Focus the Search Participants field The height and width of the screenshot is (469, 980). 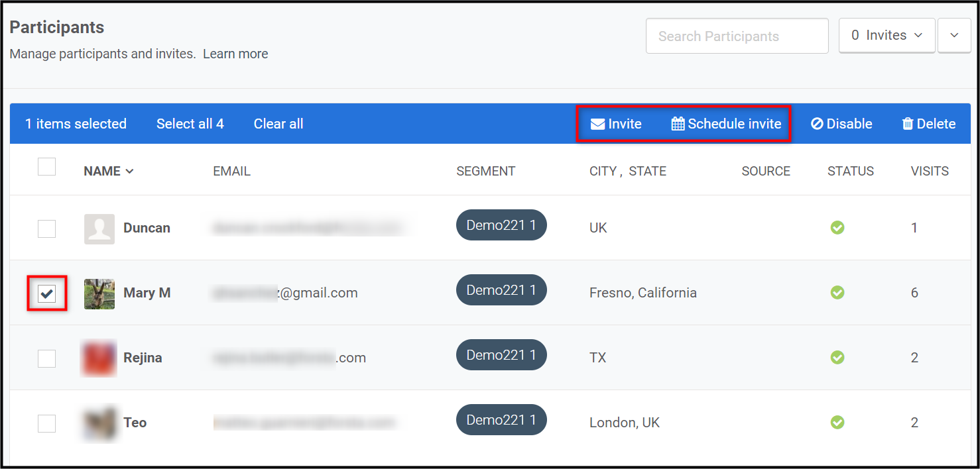[737, 36]
